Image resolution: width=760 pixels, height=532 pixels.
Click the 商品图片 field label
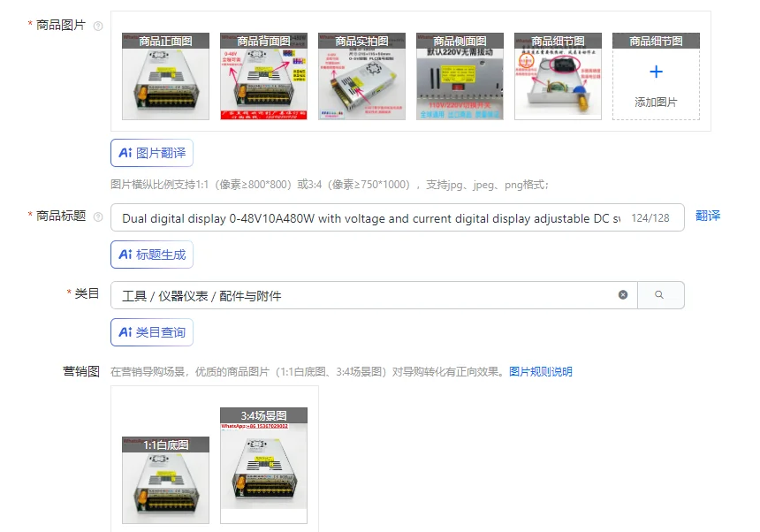coord(61,26)
